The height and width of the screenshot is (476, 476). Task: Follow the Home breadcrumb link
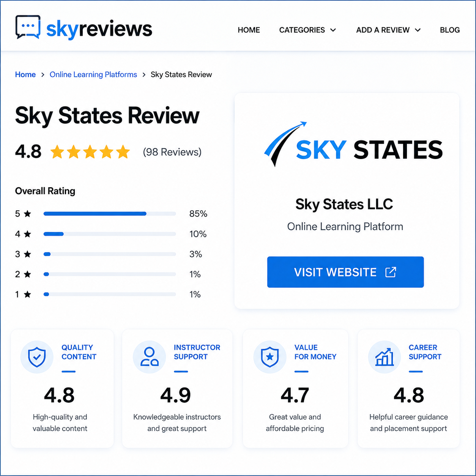(x=25, y=74)
